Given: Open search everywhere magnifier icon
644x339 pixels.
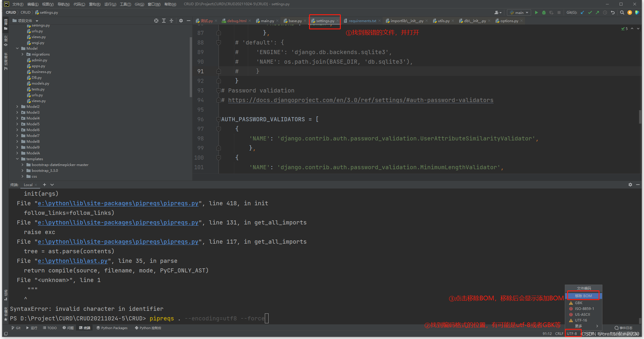Looking at the screenshot, I should point(622,13).
